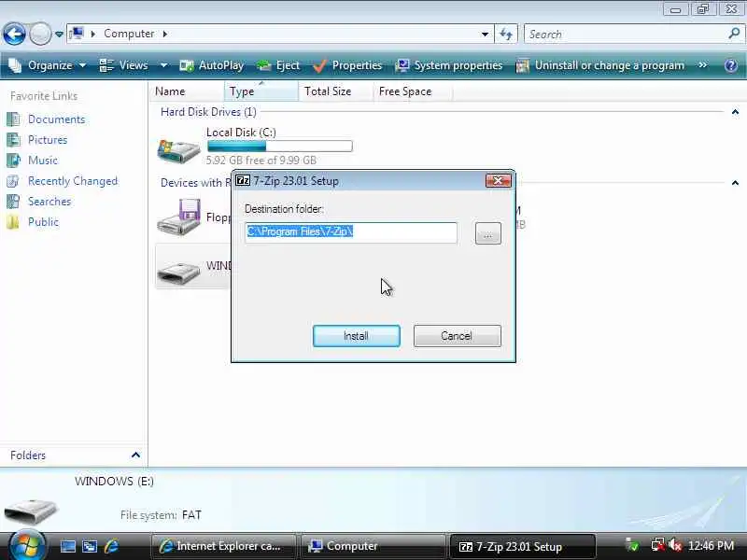Click the Views toolbar button
This screenshot has height=560, width=747.
pos(124,65)
